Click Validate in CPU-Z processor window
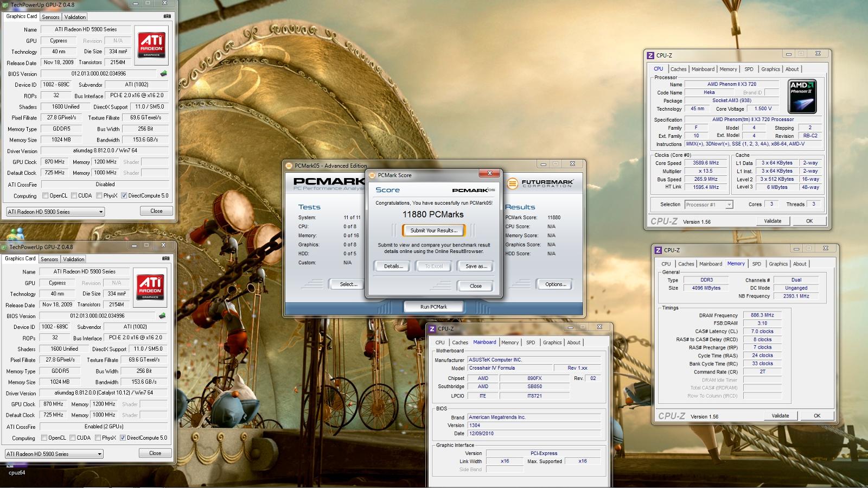868x488 pixels. [773, 221]
